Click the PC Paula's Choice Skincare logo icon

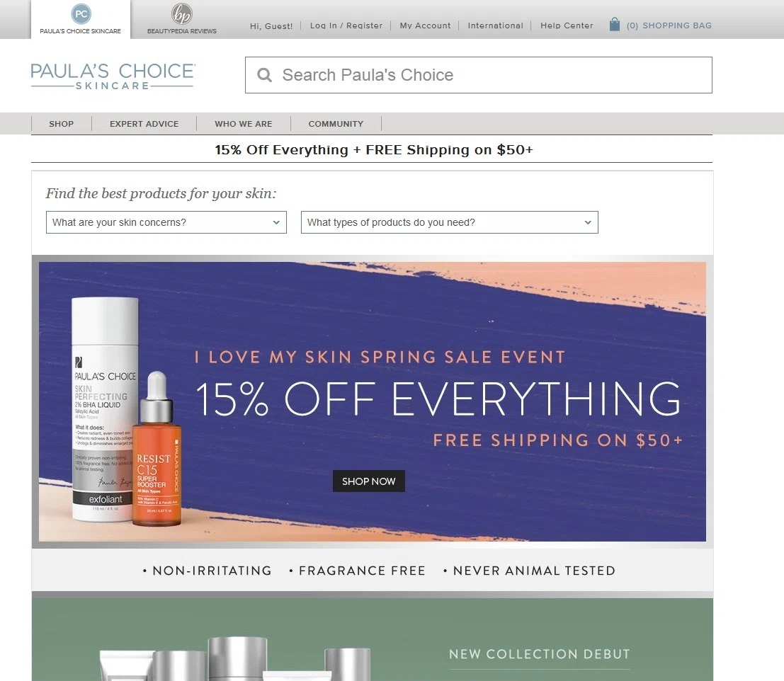(81, 13)
